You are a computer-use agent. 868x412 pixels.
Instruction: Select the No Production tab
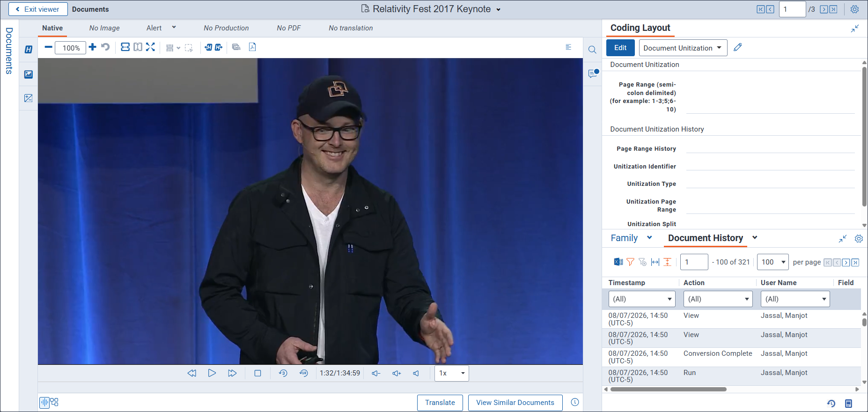pos(226,28)
